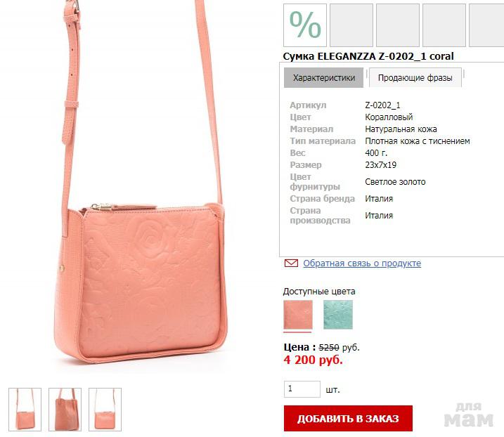
Task: Click the envelope feedback icon
Action: point(291,263)
